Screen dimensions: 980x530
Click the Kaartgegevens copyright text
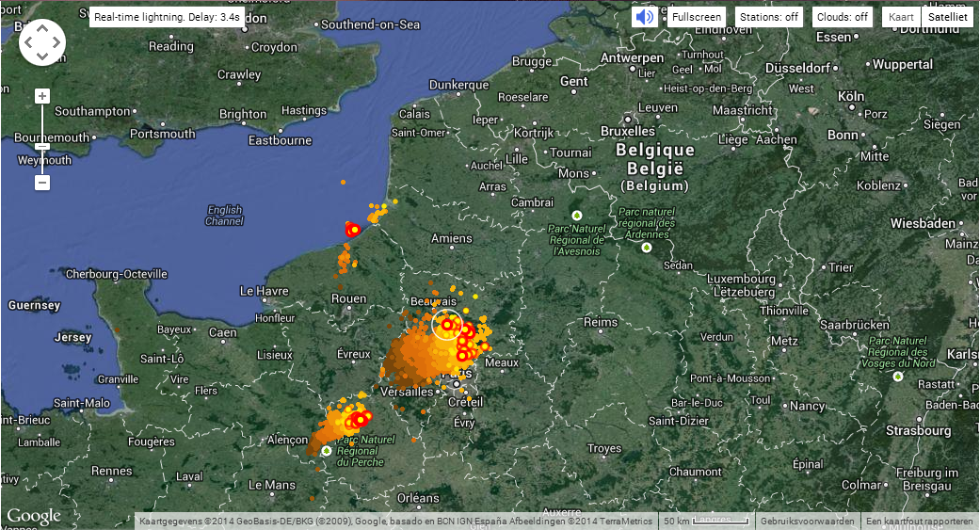click(x=395, y=521)
